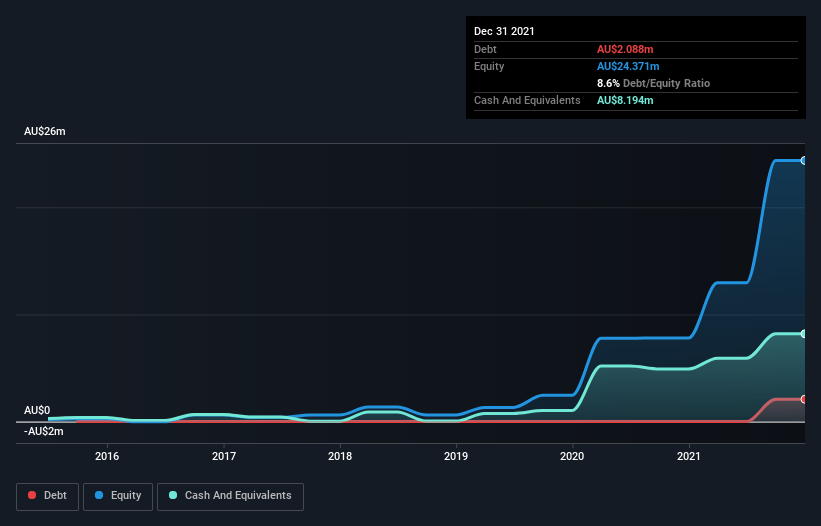The height and width of the screenshot is (526, 821).
Task: Click the 2019 x-axis label
Action: pos(456,456)
